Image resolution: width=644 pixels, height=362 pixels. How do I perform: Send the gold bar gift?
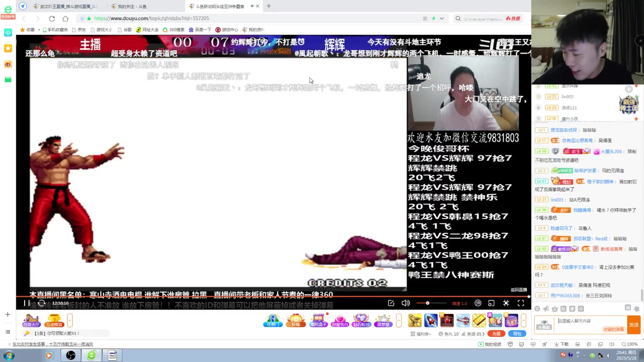479,321
